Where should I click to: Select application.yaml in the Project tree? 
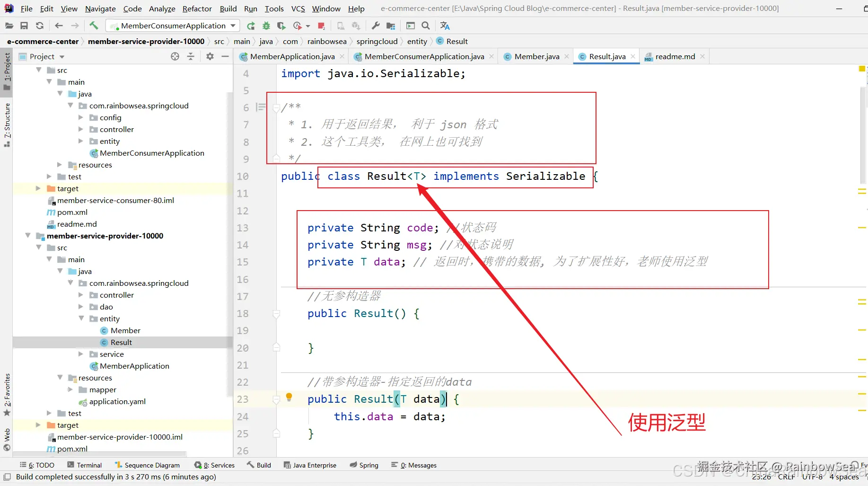point(117,401)
